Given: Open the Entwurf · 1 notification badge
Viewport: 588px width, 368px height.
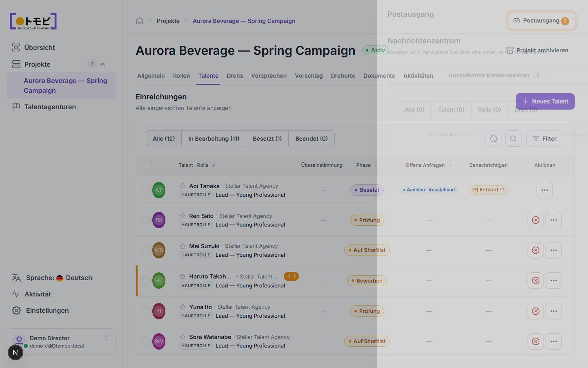Looking at the screenshot, I should click(488, 190).
